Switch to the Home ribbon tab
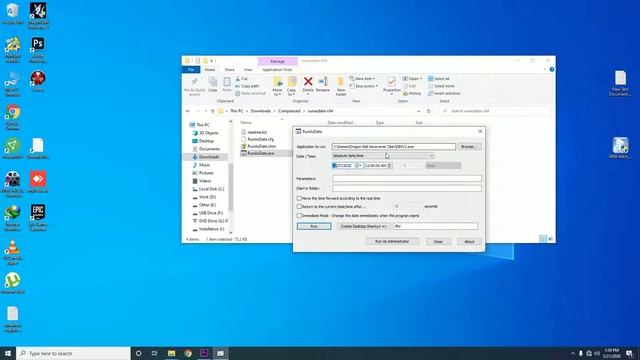This screenshot has height=360, width=640. [210, 70]
